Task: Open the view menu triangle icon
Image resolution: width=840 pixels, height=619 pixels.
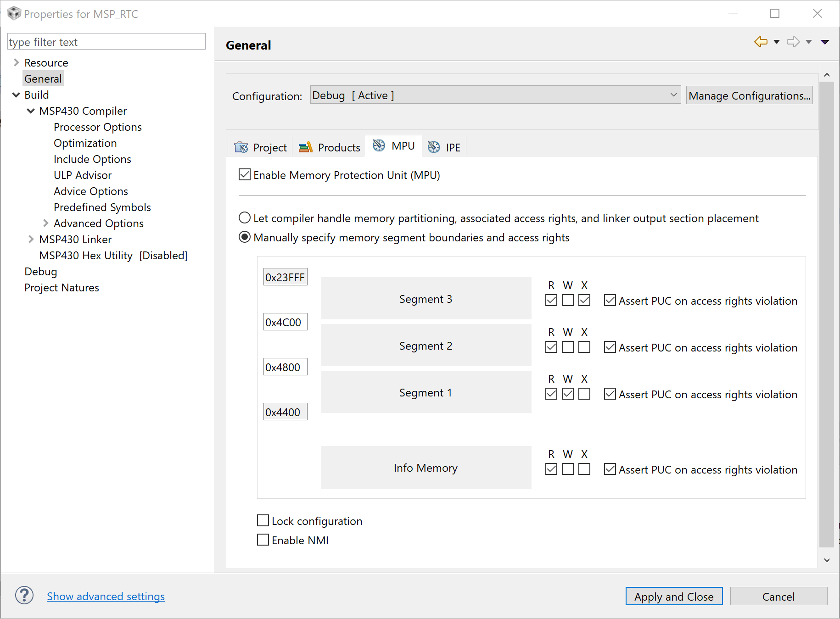Action: (825, 42)
